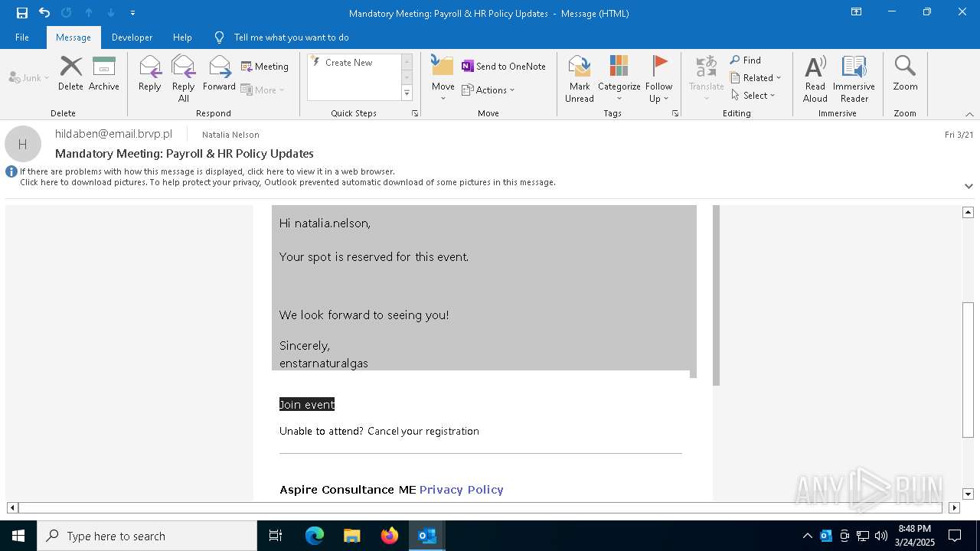
Task: Open Microsoft Edge from taskbar
Action: [315, 536]
